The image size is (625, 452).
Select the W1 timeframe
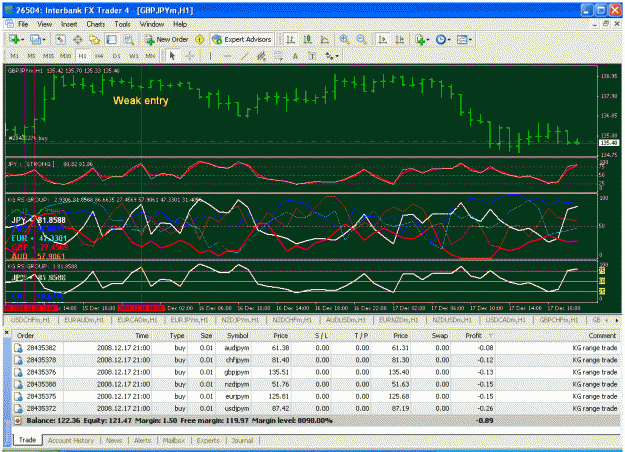(134, 56)
